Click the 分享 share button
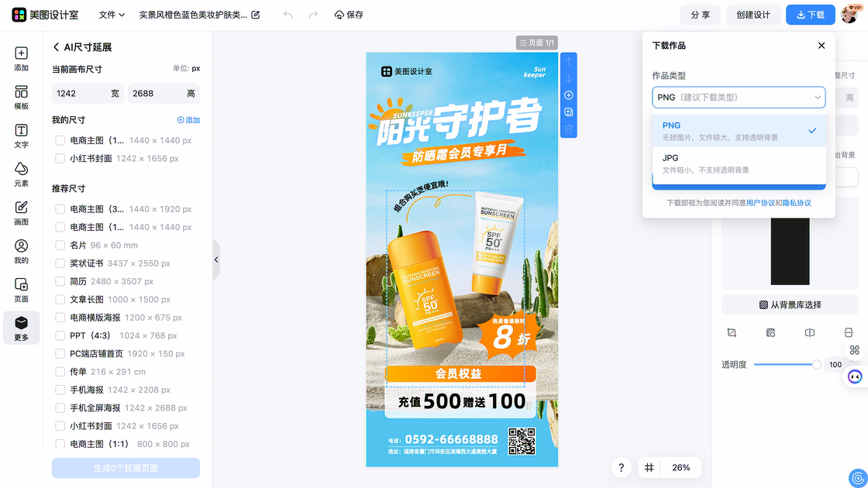 (700, 15)
